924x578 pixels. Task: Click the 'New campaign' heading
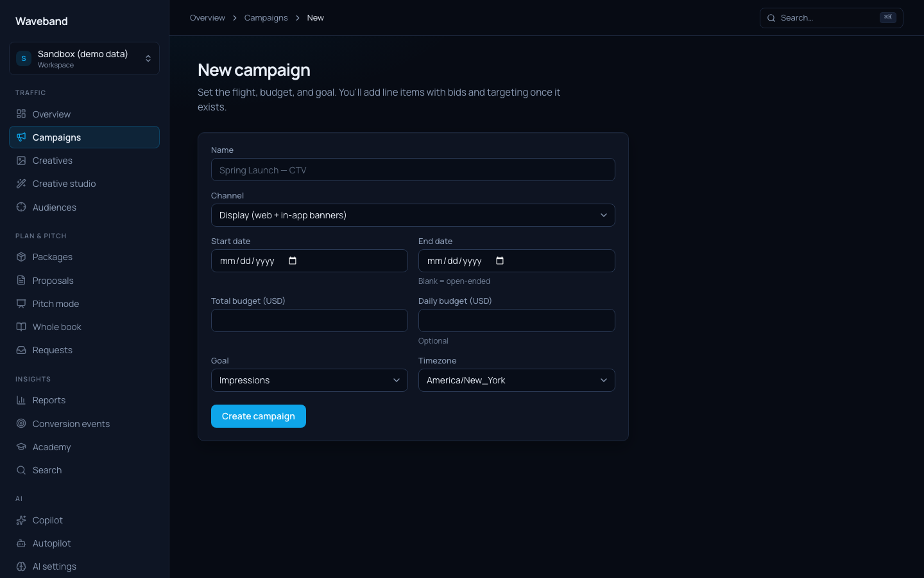254,69
